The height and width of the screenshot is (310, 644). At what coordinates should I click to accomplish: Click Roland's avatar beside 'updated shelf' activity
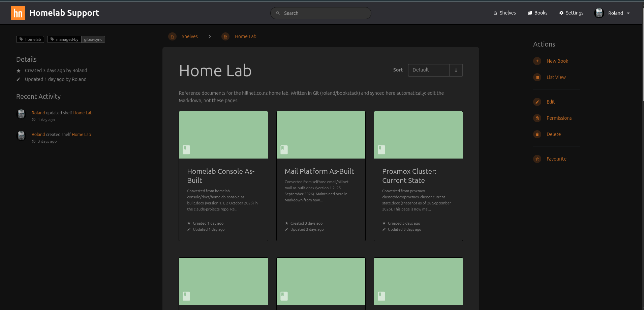coord(21,114)
